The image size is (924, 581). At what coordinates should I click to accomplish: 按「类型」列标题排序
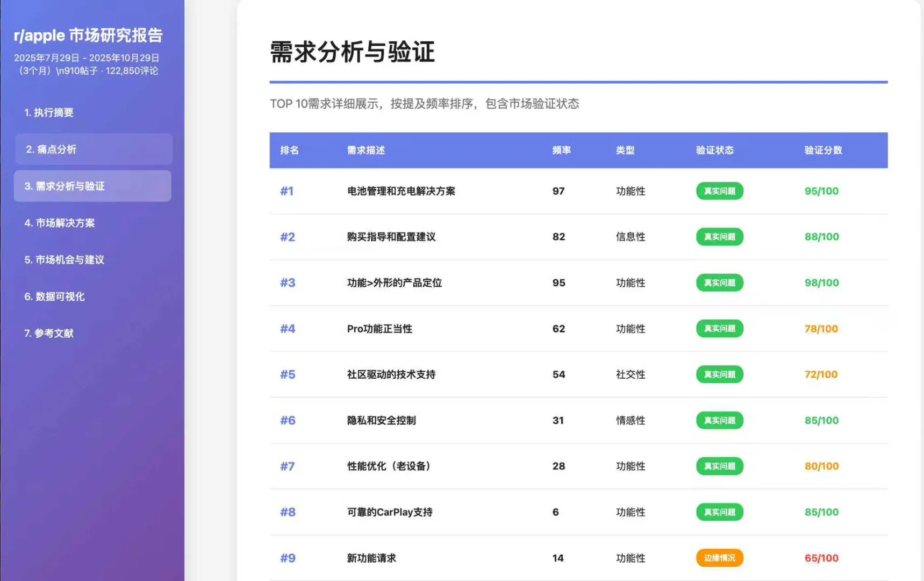tap(625, 151)
